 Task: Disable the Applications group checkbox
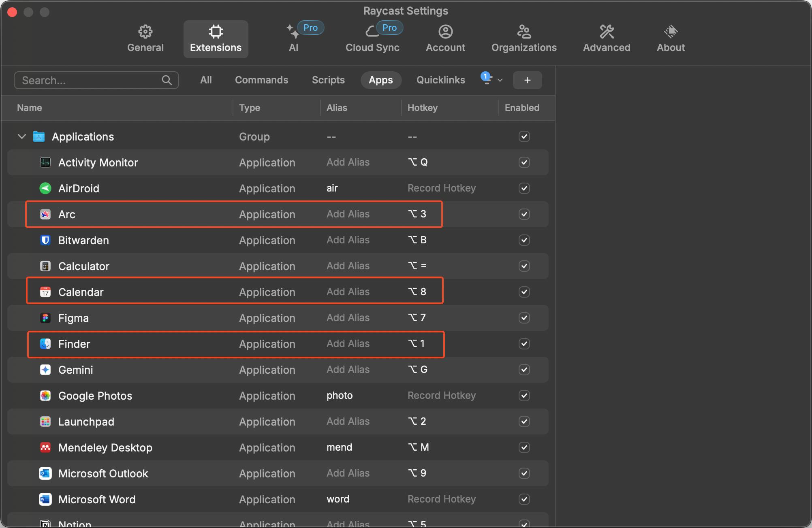click(524, 136)
